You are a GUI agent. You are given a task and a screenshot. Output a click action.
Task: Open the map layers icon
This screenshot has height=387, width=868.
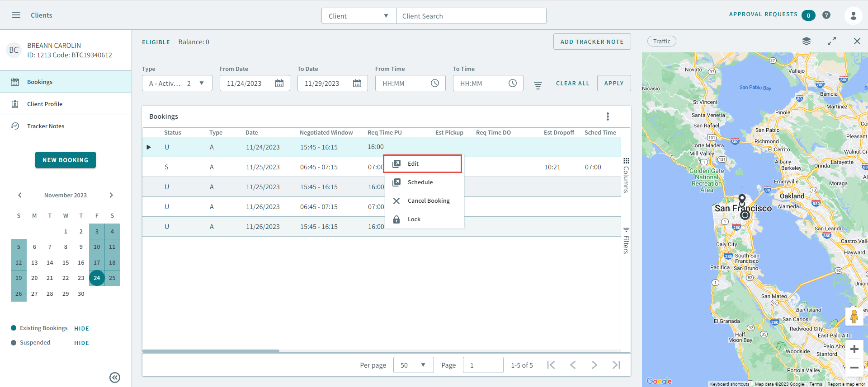pyautogui.click(x=806, y=41)
